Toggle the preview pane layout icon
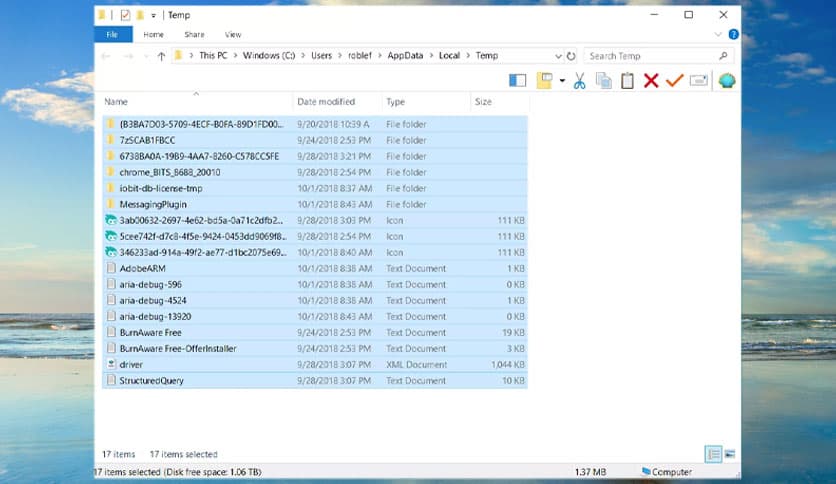Image resolution: width=836 pixels, height=484 pixels. click(517, 81)
